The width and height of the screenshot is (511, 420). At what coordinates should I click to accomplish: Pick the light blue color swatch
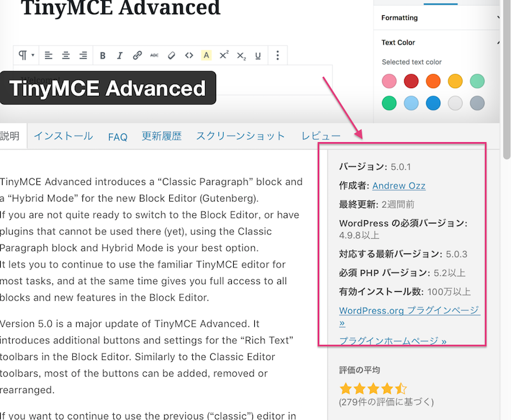point(411,103)
